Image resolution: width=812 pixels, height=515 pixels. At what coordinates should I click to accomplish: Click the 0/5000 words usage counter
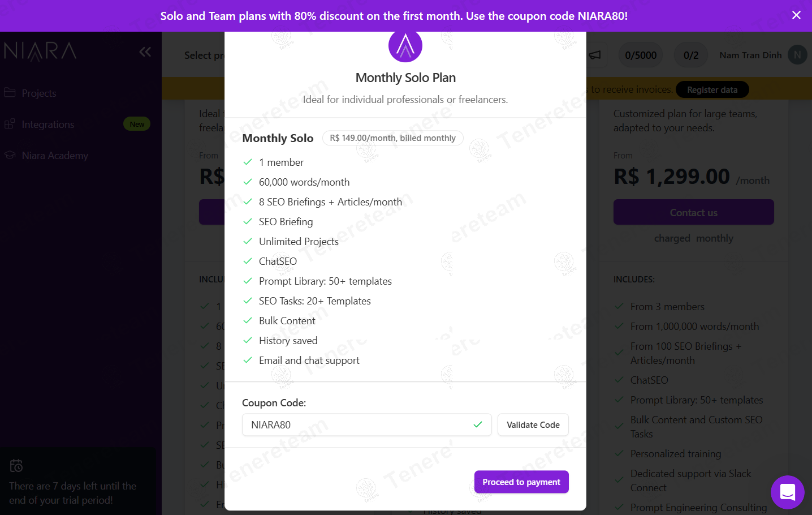641,55
